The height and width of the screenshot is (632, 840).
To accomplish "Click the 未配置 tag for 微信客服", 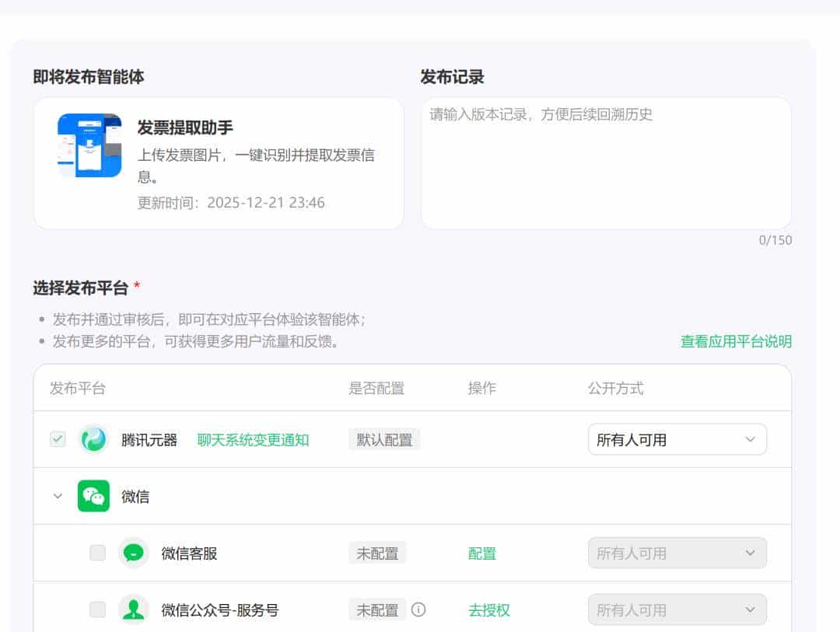I will (x=377, y=553).
